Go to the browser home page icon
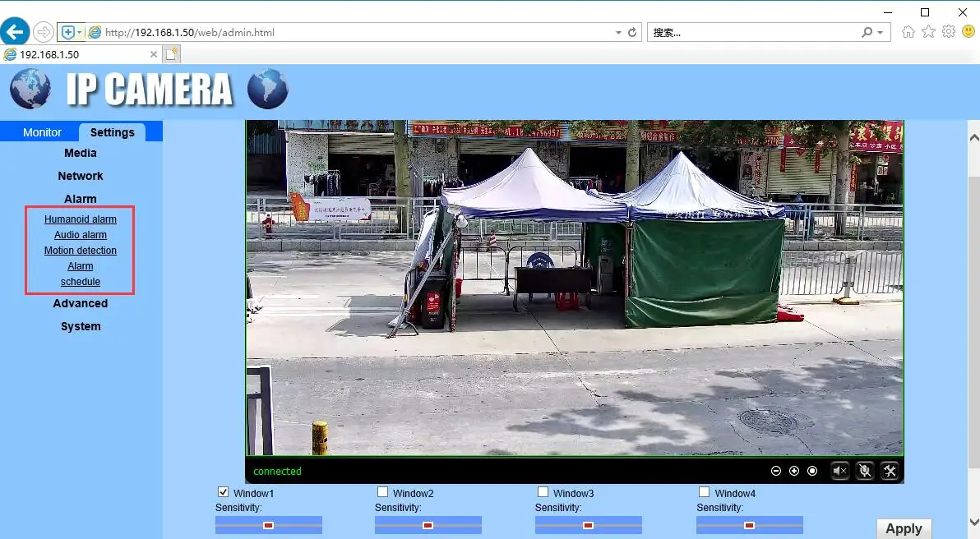Image resolution: width=980 pixels, height=539 pixels. tap(908, 32)
